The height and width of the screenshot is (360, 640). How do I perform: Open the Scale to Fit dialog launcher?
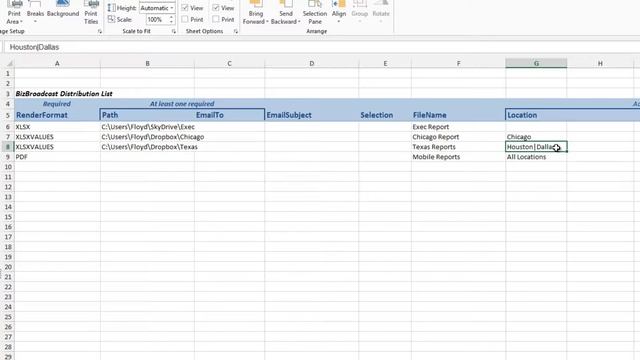point(173,31)
